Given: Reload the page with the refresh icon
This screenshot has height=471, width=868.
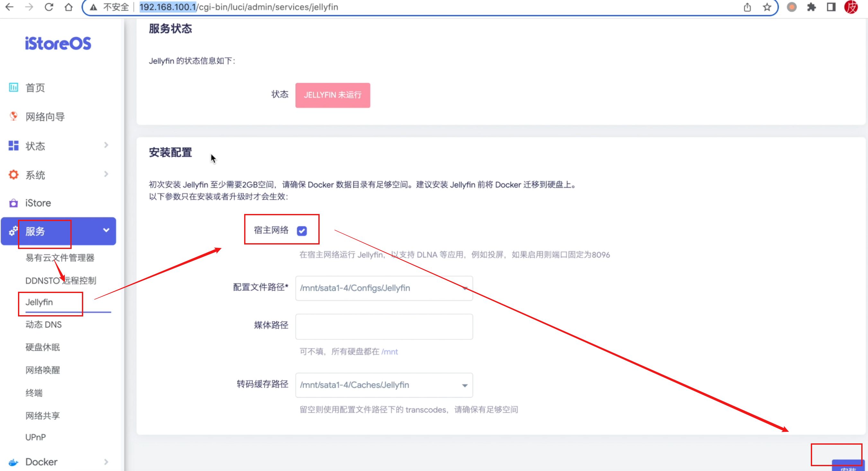Looking at the screenshot, I should pos(49,7).
